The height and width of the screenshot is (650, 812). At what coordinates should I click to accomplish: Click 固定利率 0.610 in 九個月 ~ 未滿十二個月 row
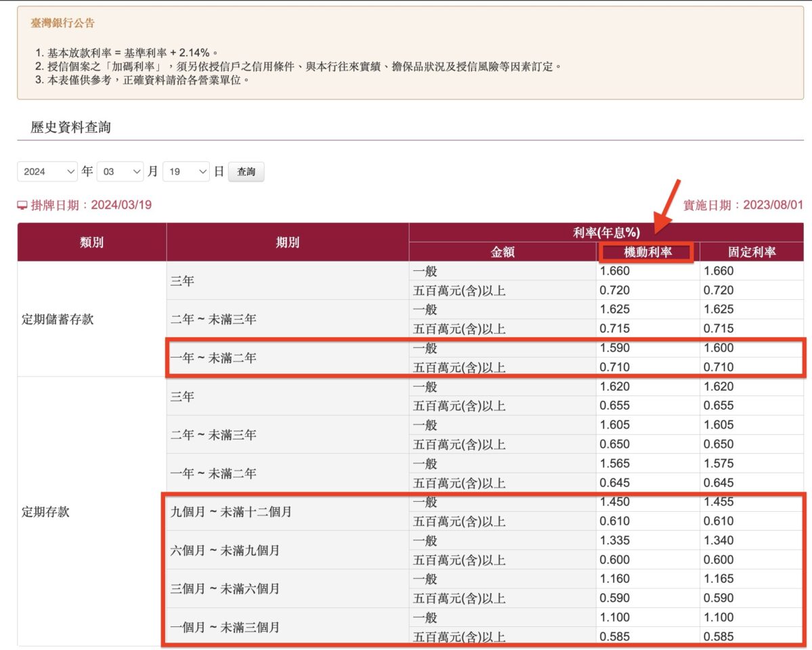[x=719, y=521]
